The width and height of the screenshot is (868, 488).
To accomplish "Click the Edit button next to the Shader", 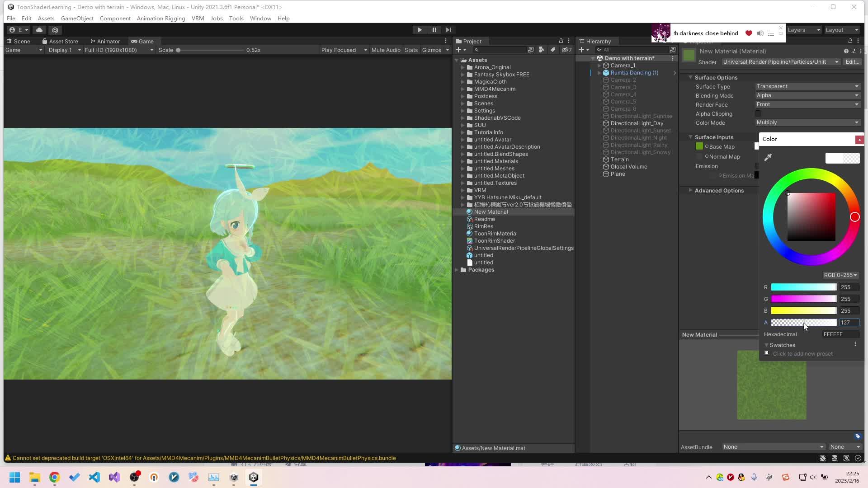I will pos(853,62).
